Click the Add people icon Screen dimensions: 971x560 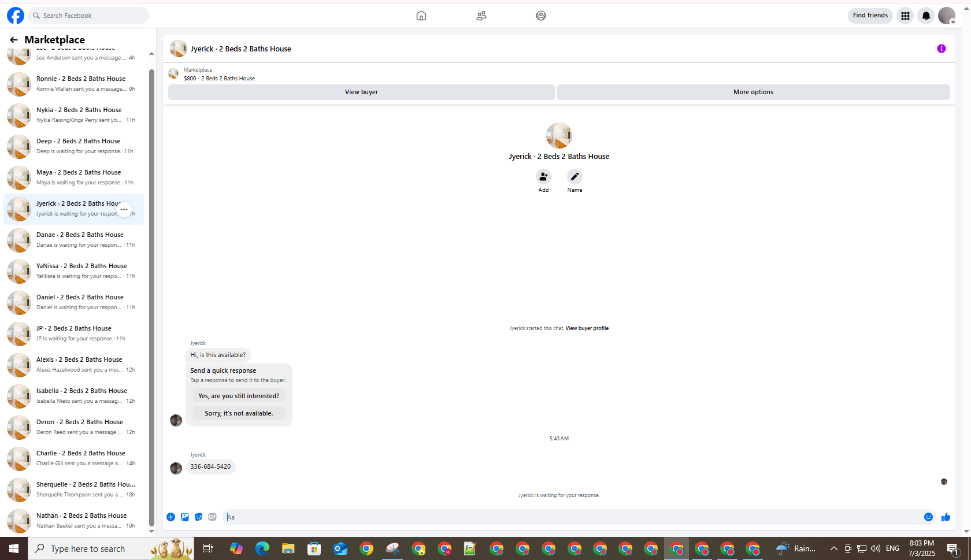[543, 176]
